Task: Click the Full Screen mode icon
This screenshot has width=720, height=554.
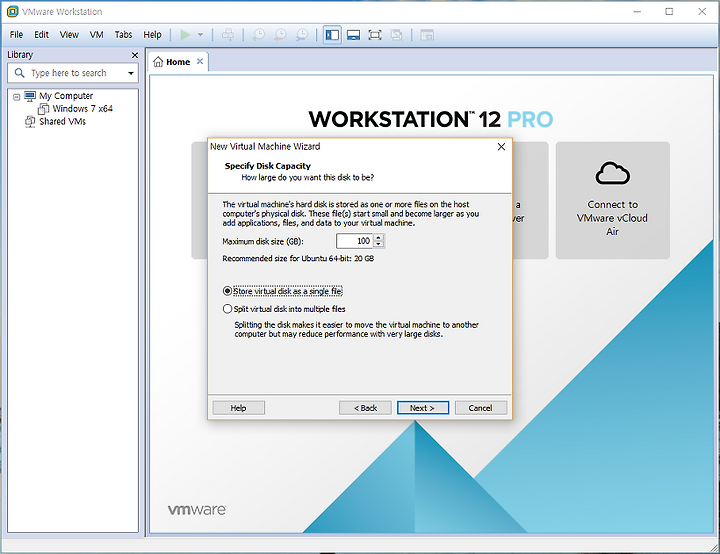Action: click(375, 35)
